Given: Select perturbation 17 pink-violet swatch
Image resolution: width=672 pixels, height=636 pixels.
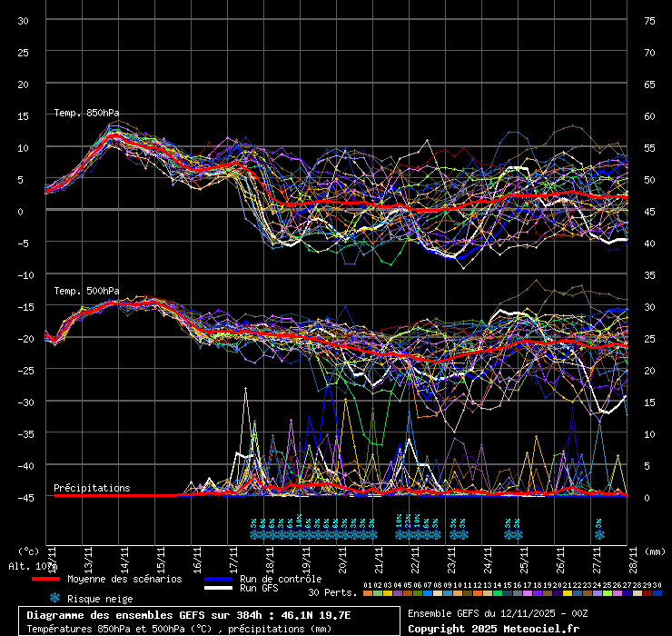Looking at the screenshot, I should 527,593.
